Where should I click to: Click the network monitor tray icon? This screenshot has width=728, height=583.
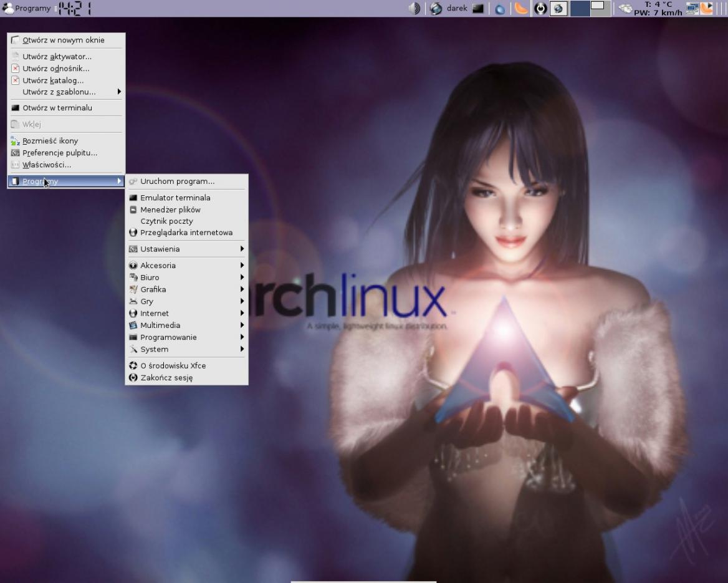pyautogui.click(x=691, y=9)
